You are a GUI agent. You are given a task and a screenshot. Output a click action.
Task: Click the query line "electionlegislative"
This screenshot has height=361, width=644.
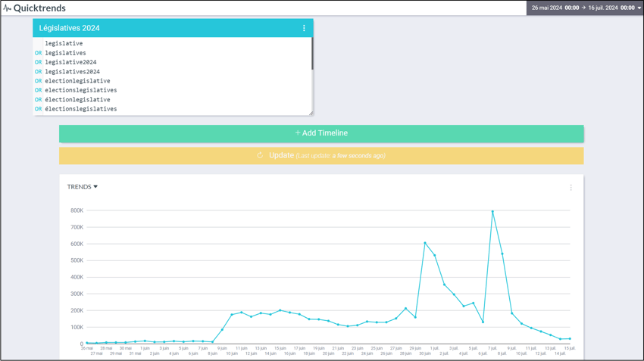(x=77, y=81)
